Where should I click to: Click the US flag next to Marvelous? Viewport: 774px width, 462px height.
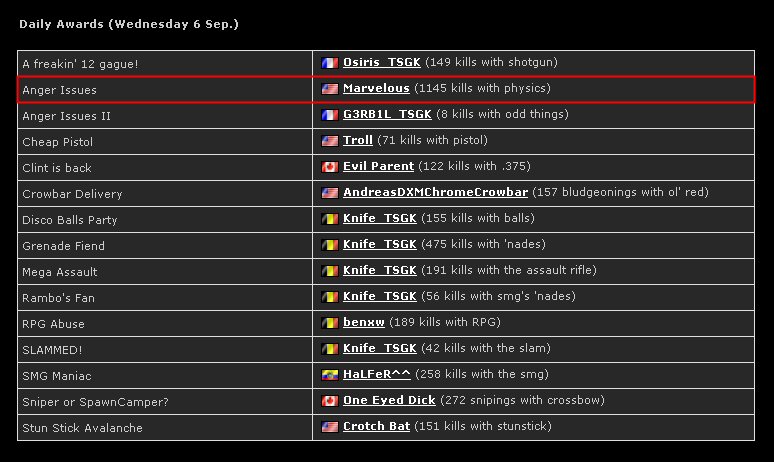pos(329,89)
